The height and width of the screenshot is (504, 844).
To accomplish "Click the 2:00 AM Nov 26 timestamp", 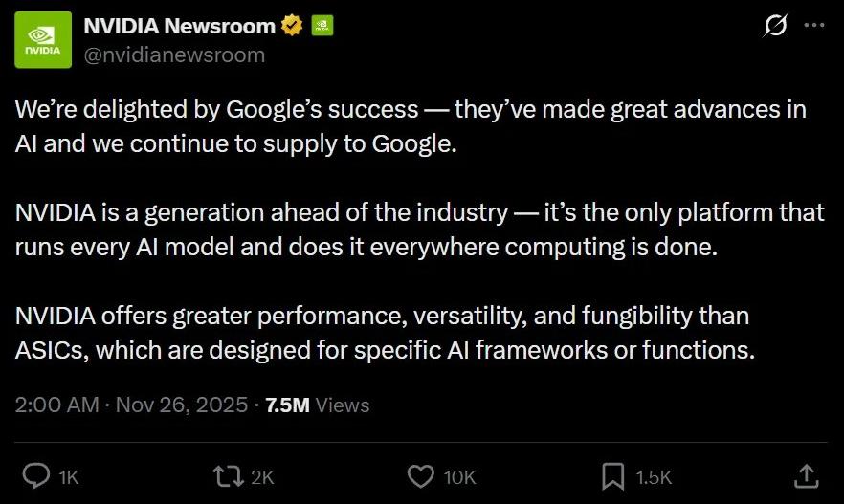I will tap(130, 405).
